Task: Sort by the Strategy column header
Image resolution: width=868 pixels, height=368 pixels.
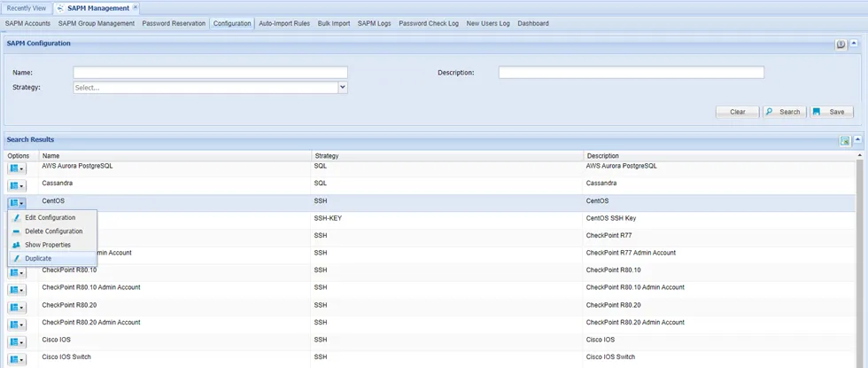Action: (x=447, y=156)
